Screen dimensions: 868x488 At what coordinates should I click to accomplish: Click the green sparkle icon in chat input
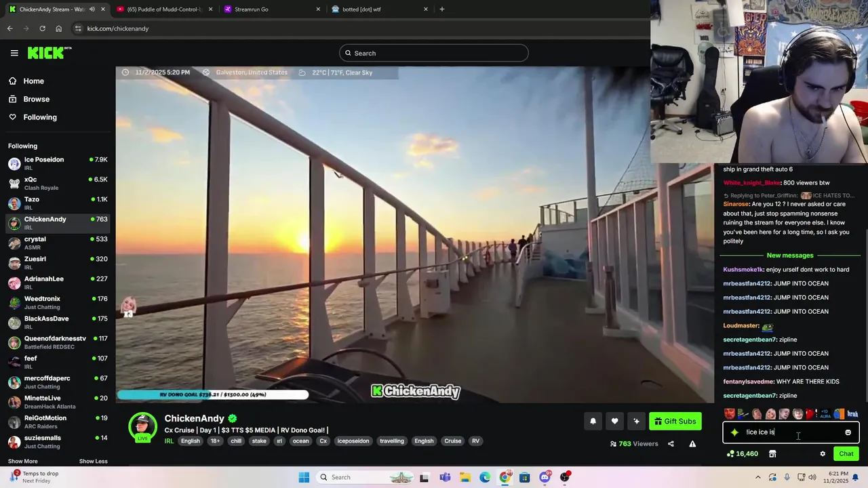[734, 432]
